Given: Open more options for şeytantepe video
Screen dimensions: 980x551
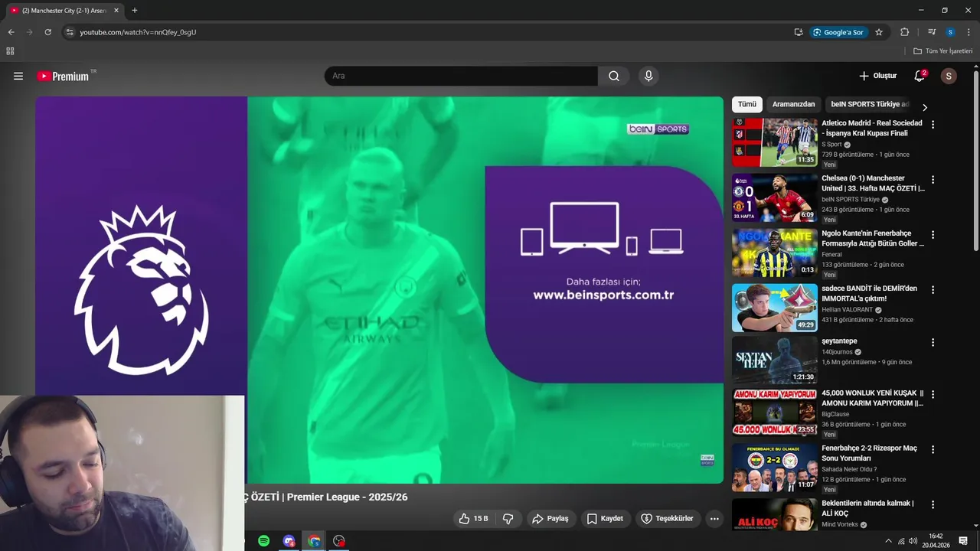Looking at the screenshot, I should point(933,342).
